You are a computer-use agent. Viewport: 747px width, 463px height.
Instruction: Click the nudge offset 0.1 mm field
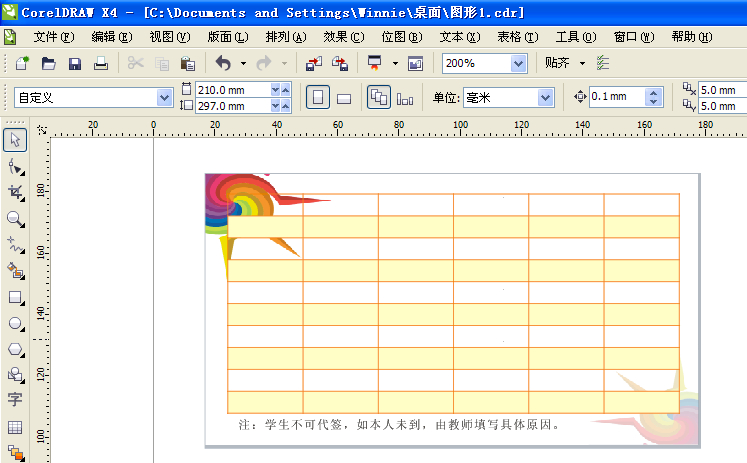coord(617,97)
